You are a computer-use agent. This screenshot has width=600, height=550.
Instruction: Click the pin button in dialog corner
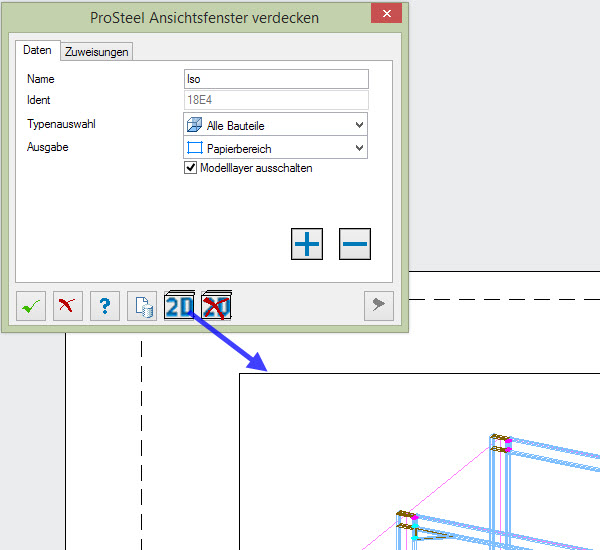pos(379,306)
